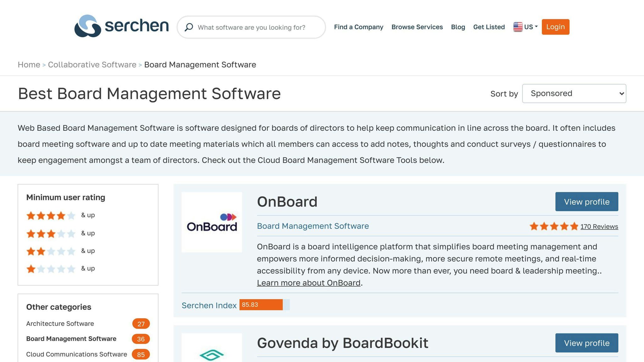Click OnBoard's five-star rating icons
The image size is (644, 362).
(x=553, y=226)
